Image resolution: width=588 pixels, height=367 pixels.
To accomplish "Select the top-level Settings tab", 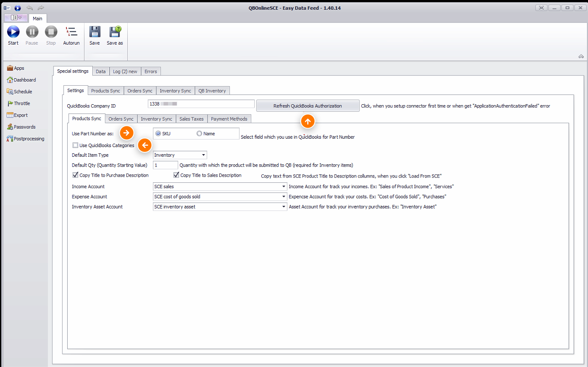I will [x=76, y=90].
